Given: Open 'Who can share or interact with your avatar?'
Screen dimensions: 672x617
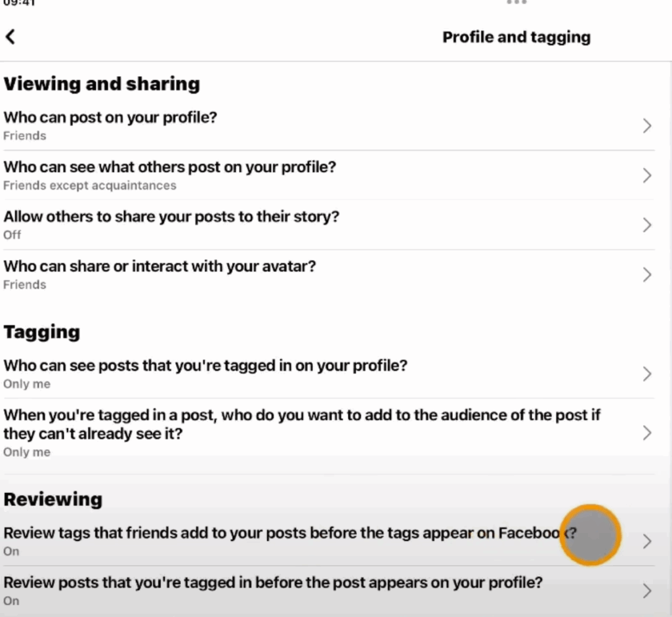Looking at the screenshot, I should point(159,267).
